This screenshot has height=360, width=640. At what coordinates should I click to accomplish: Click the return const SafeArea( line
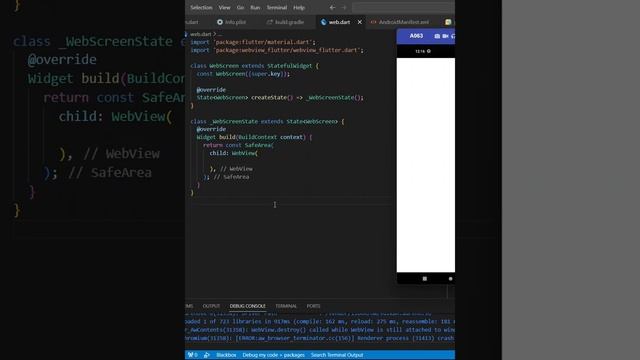238,145
